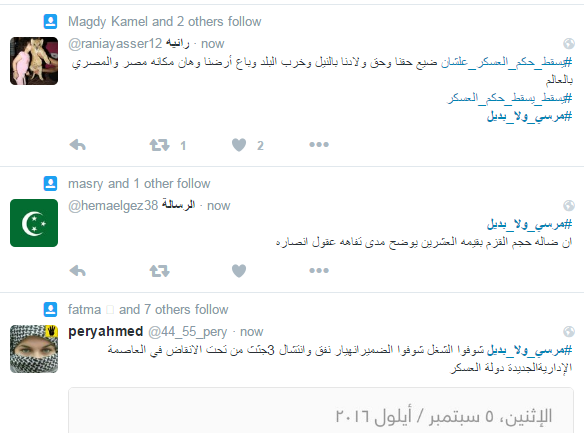This screenshot has width=584, height=433.
Task: Reply to the hemaelgez38 tweet
Action: [77, 271]
